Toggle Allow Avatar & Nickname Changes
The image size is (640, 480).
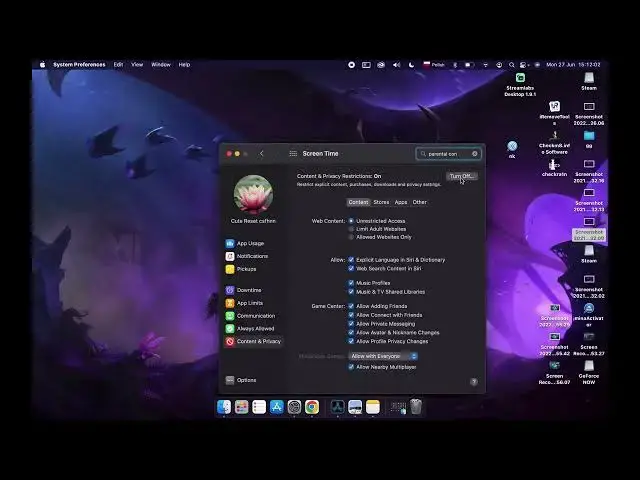coord(351,333)
